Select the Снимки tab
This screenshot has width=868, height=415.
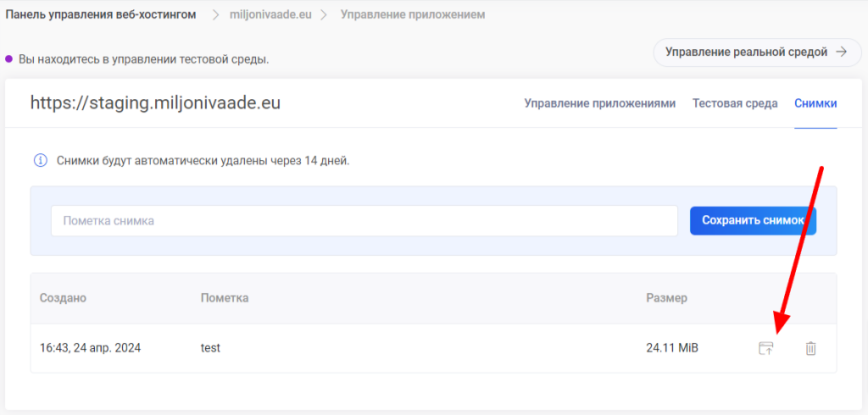pyautogui.click(x=815, y=103)
